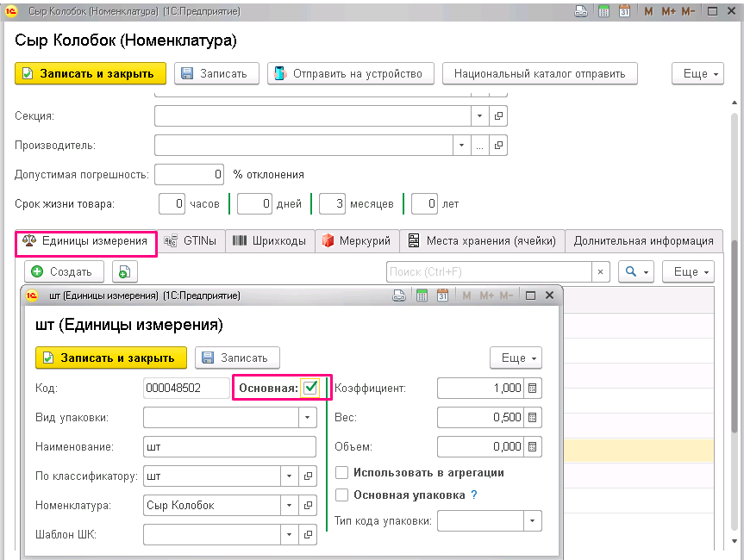Click Отправить на устройство button
Screen dimensions: 744x560
coord(351,73)
